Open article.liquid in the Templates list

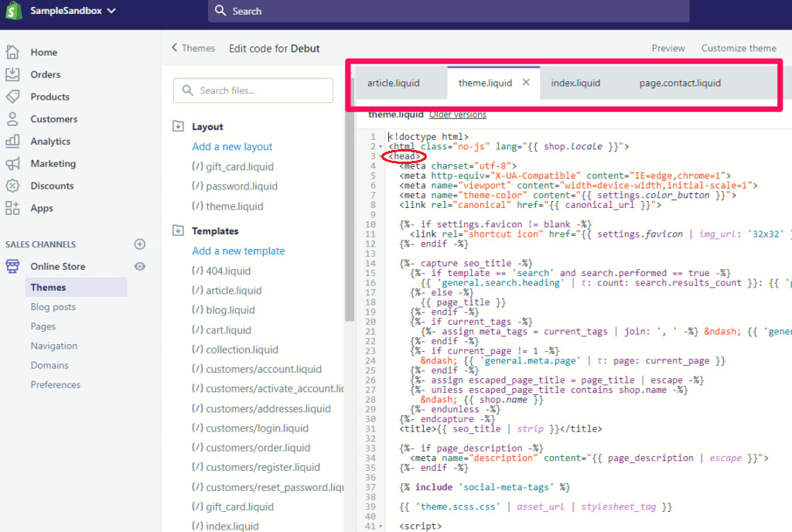(227, 291)
